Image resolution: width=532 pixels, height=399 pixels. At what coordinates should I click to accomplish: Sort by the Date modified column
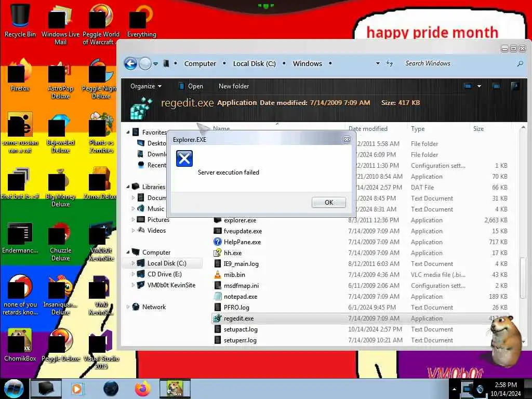(368, 129)
